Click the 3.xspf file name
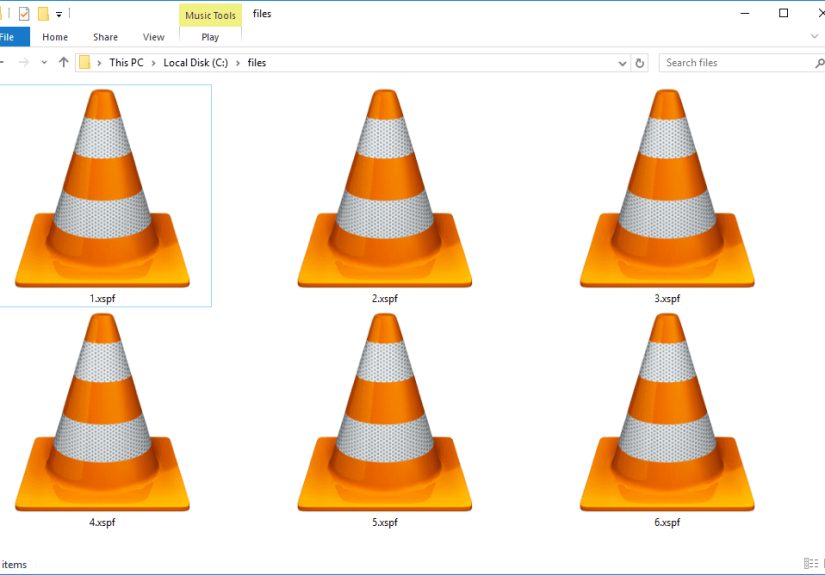 click(x=667, y=299)
